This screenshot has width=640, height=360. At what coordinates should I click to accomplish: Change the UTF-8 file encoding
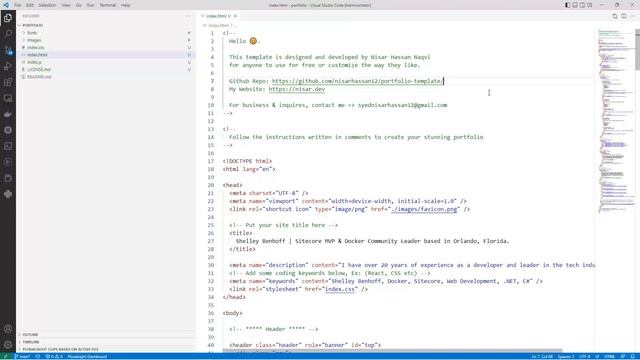(x=584, y=356)
